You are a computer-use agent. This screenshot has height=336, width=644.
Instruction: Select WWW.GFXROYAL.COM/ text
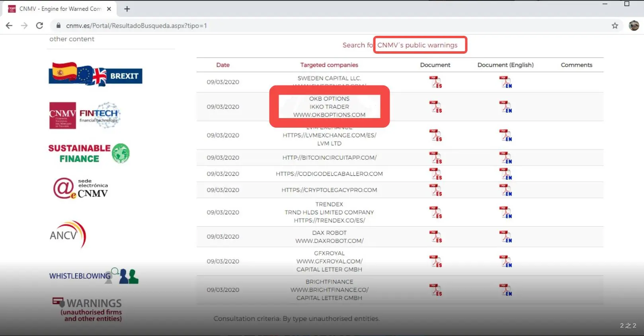329,261
